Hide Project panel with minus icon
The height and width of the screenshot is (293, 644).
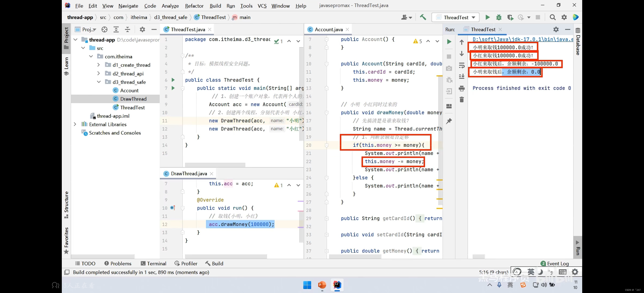[x=154, y=30]
